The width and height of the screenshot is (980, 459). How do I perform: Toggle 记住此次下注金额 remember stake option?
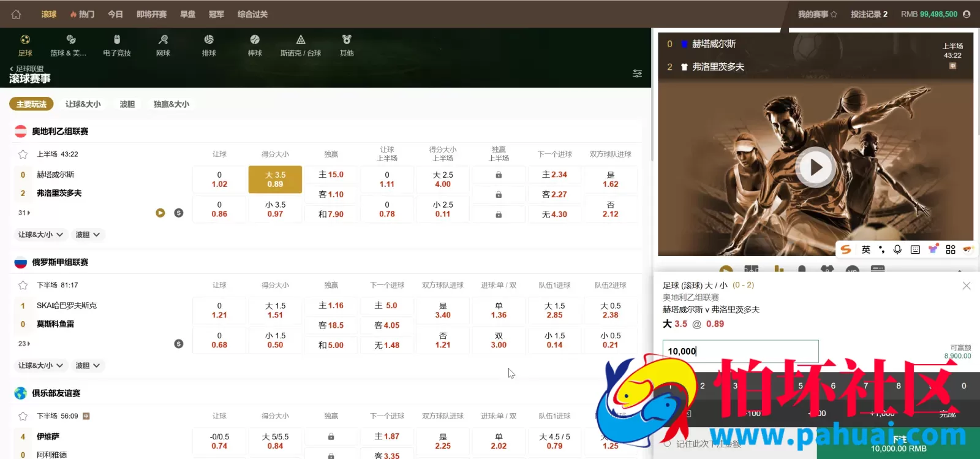(x=667, y=444)
